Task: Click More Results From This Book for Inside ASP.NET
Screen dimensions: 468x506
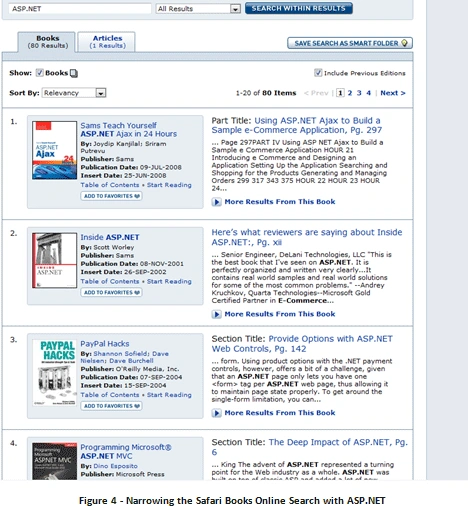Action: (280, 314)
